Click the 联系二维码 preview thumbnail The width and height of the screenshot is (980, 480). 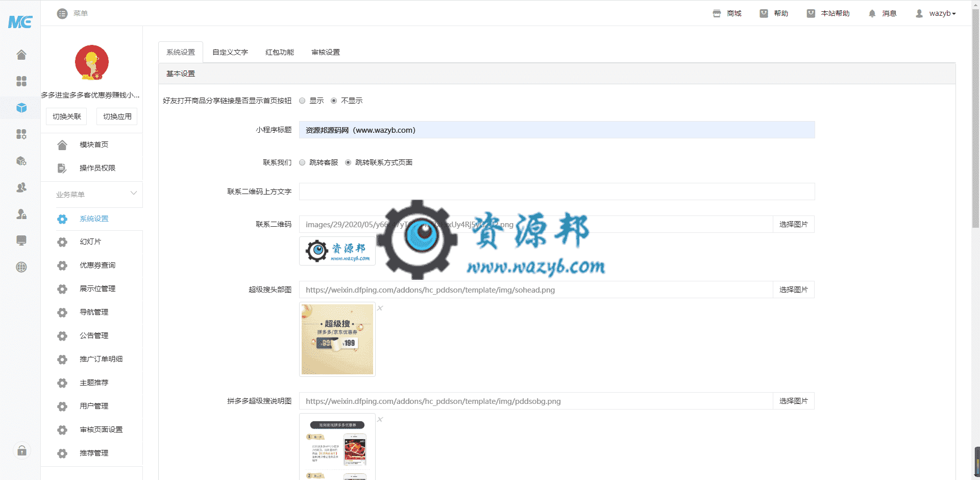(x=337, y=251)
